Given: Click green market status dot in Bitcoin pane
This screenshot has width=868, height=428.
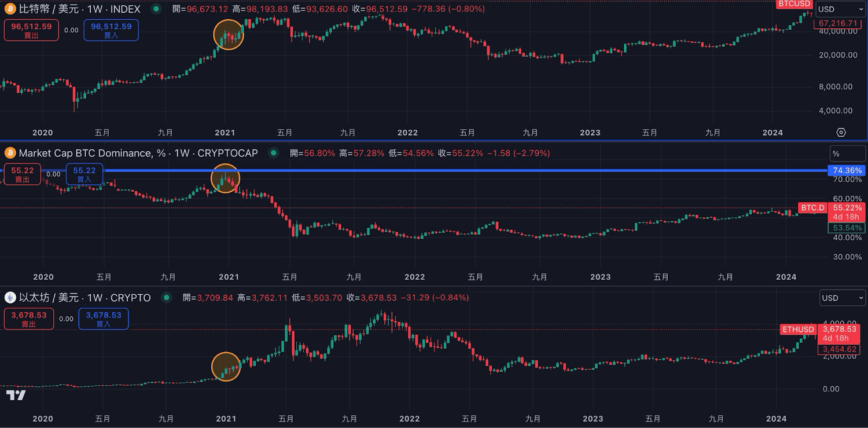Looking at the screenshot, I should pyautogui.click(x=156, y=9).
